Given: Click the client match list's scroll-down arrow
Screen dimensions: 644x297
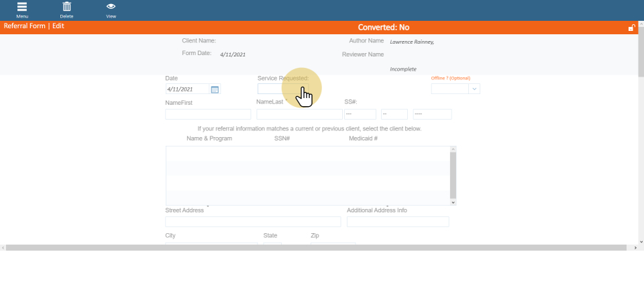Looking at the screenshot, I should click(x=453, y=202).
